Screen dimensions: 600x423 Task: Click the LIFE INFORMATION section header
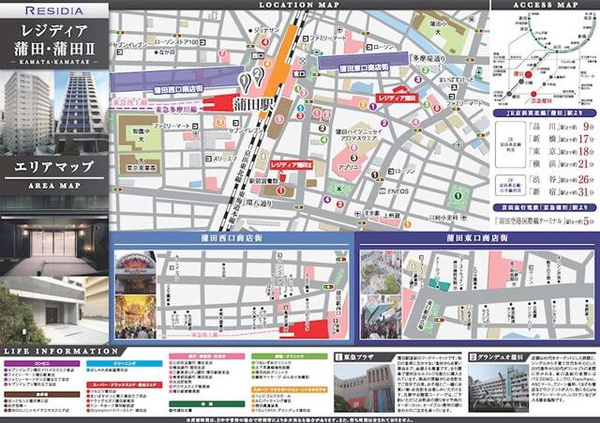pos(55,352)
